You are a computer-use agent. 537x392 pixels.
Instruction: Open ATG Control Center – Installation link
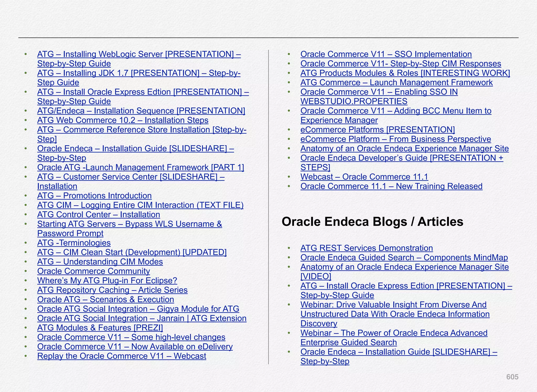pyautogui.click(x=99, y=215)
